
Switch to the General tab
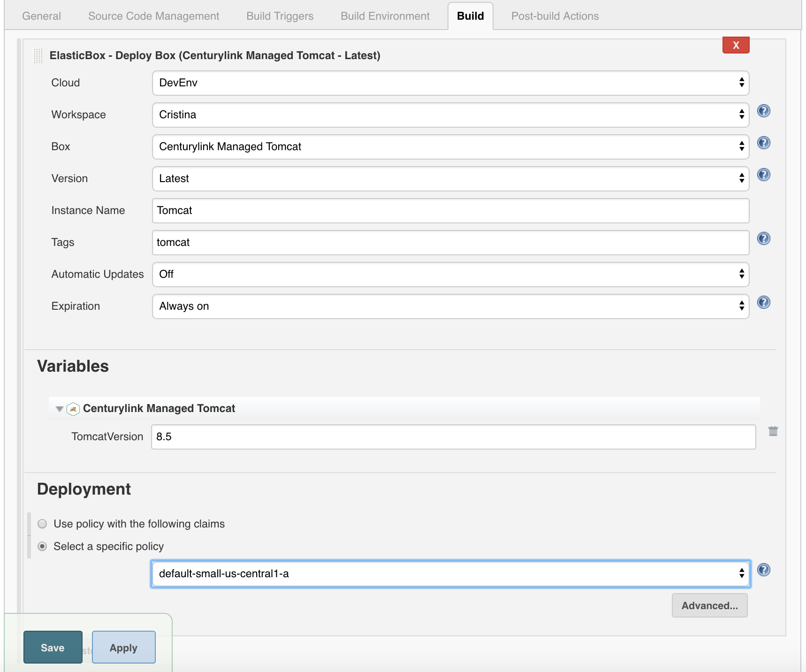(x=41, y=16)
